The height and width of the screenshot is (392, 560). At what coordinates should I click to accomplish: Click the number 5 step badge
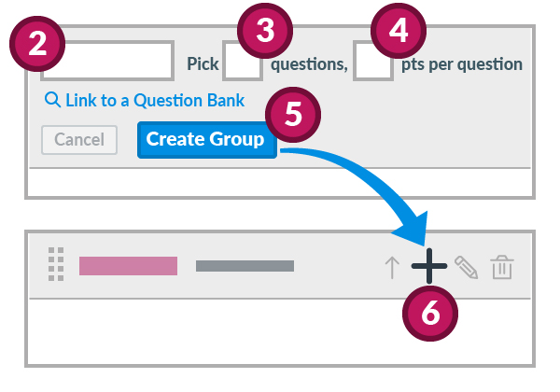click(293, 115)
